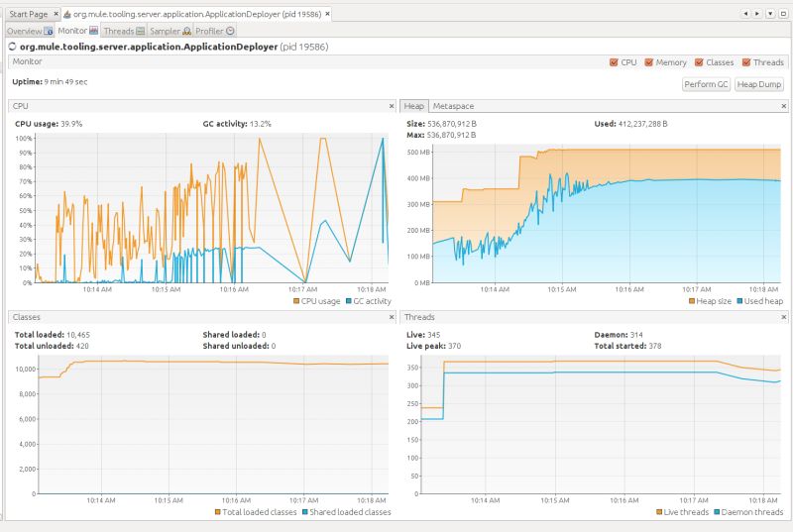793x532 pixels.
Task: Click the Profiler tab's clock icon
Action: [x=230, y=31]
